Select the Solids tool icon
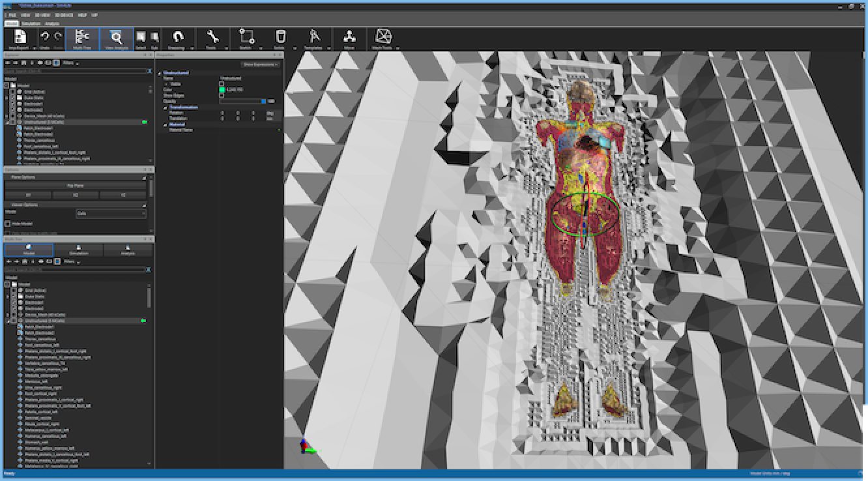This screenshot has width=868, height=481. pos(280,36)
